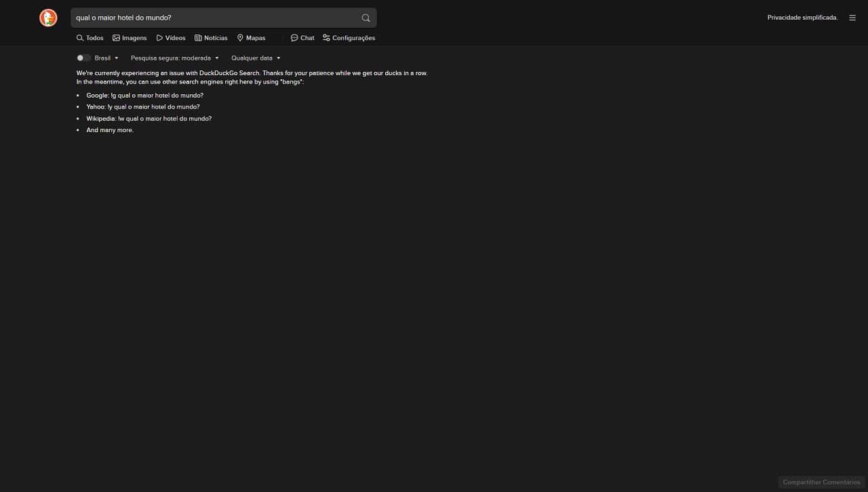Toggle the Brasil region switch
The height and width of the screenshot is (492, 868).
(x=83, y=58)
